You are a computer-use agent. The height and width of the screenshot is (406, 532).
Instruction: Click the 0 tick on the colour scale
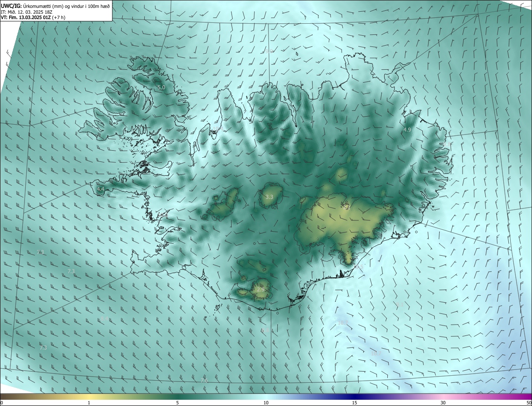tap(2, 403)
